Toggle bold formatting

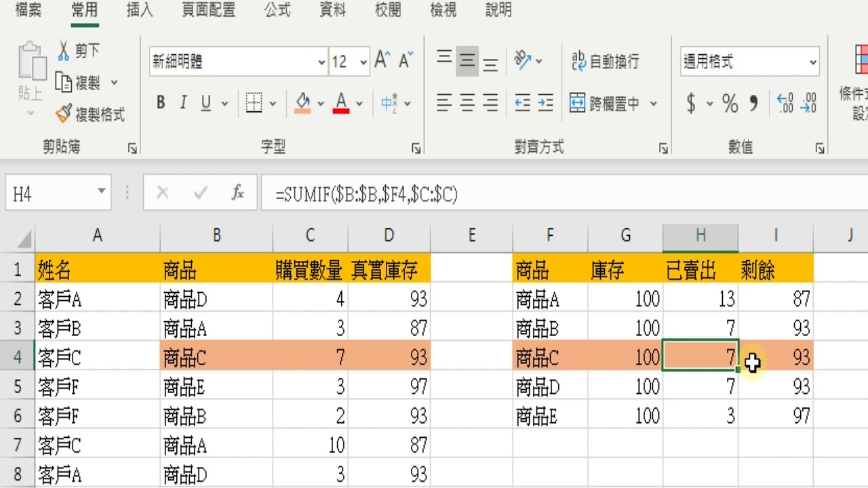[x=160, y=102]
